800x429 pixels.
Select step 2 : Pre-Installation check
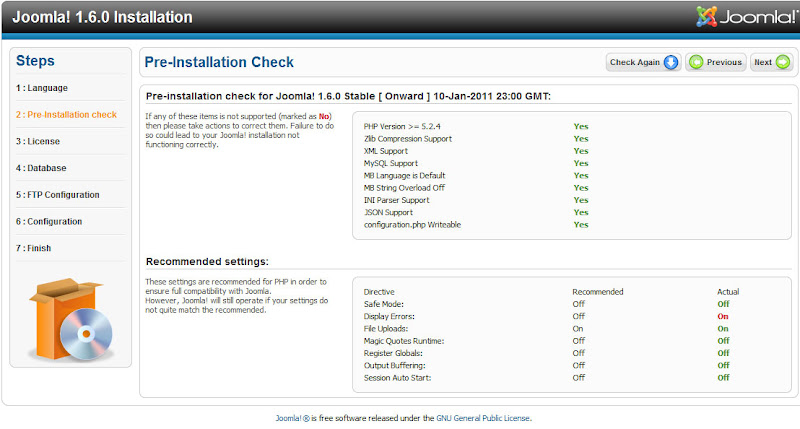(66, 115)
